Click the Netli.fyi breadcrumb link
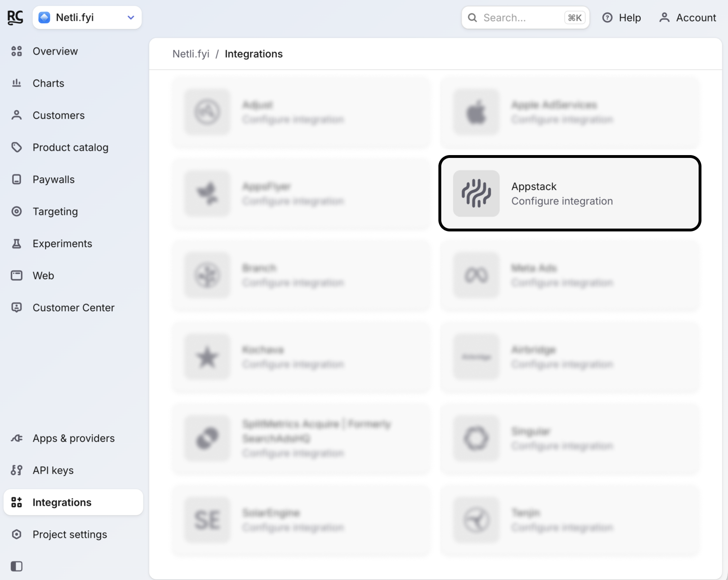 coord(191,54)
